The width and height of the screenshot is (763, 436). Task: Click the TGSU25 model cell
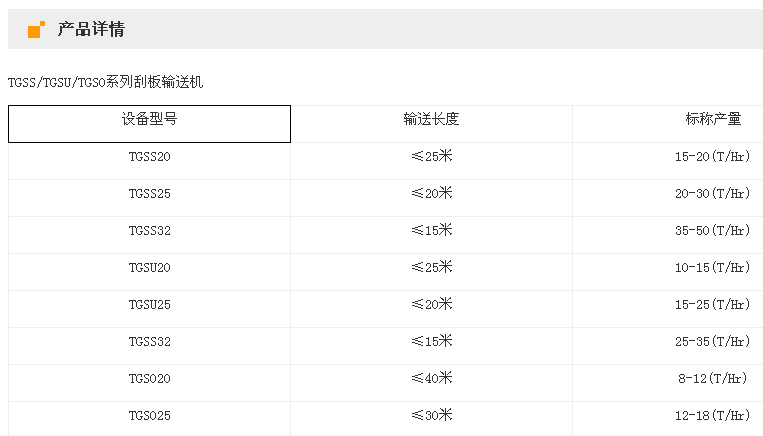pyautogui.click(x=150, y=305)
